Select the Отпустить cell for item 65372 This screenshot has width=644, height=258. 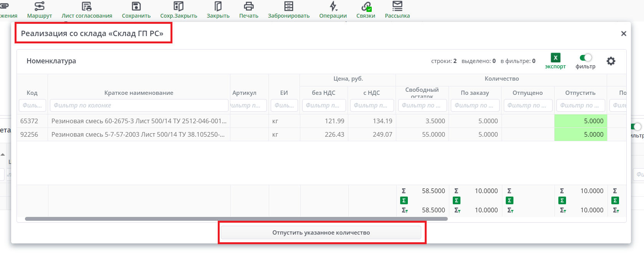click(580, 121)
